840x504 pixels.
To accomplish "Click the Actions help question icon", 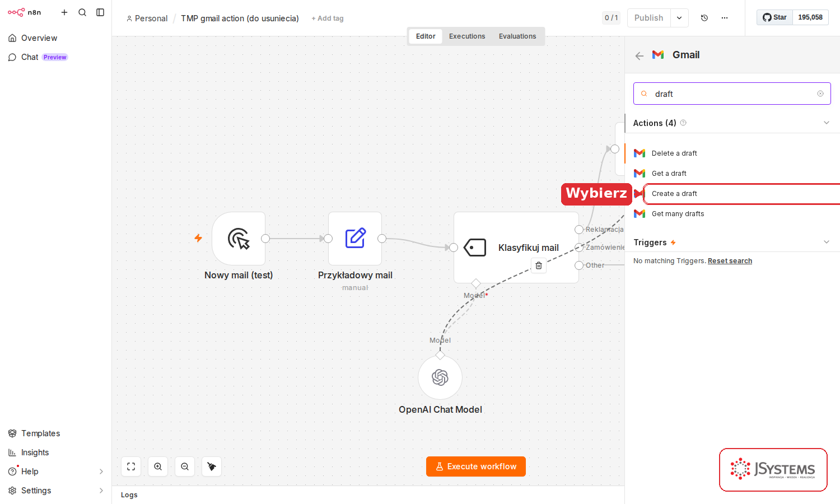I will click(x=683, y=123).
